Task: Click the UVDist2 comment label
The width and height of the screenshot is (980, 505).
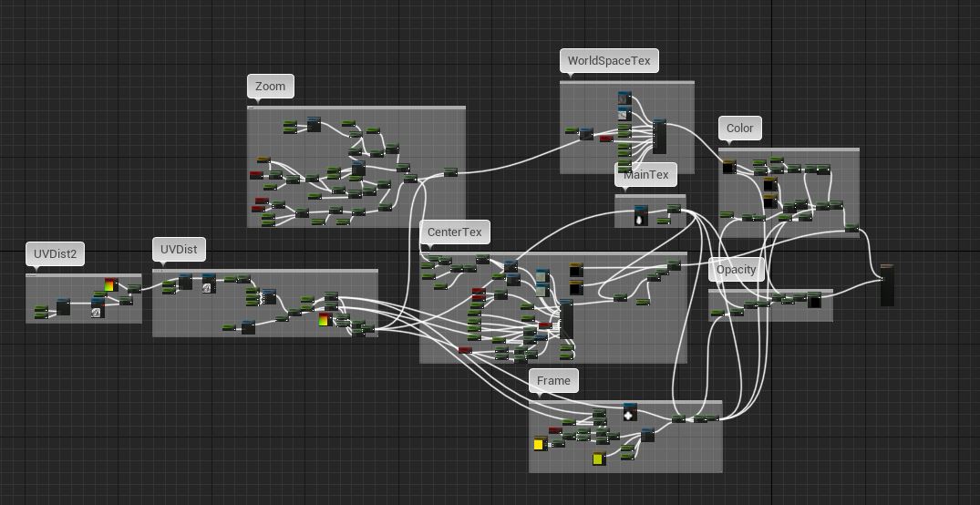Action: (x=55, y=254)
